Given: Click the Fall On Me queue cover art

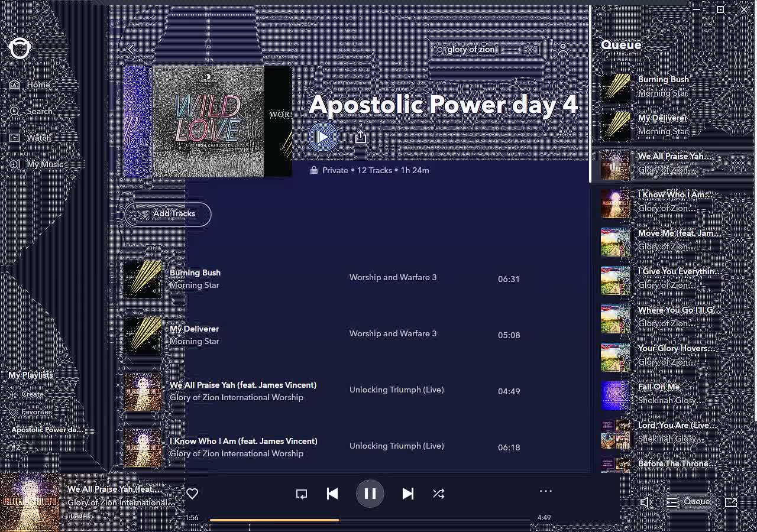Looking at the screenshot, I should (615, 395).
